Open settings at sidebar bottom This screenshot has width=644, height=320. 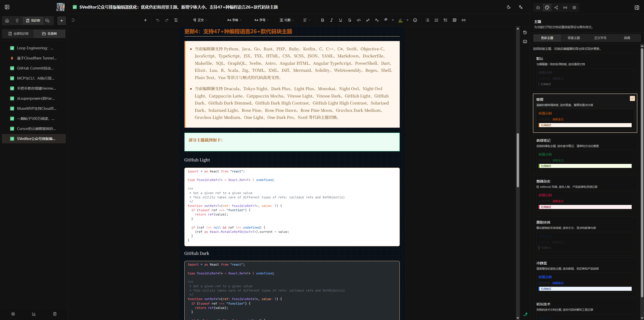click(13, 314)
